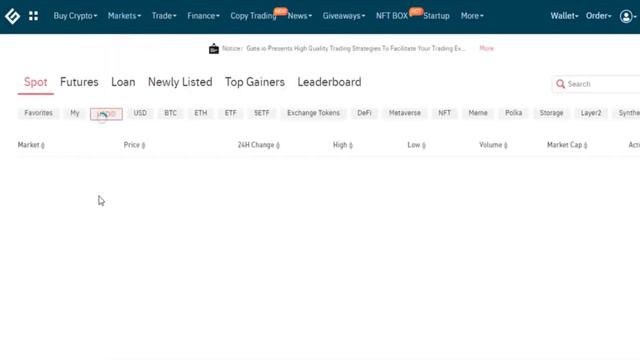The image size is (640, 360).
Task: Click the Gate.io logo icon
Action: point(12,16)
